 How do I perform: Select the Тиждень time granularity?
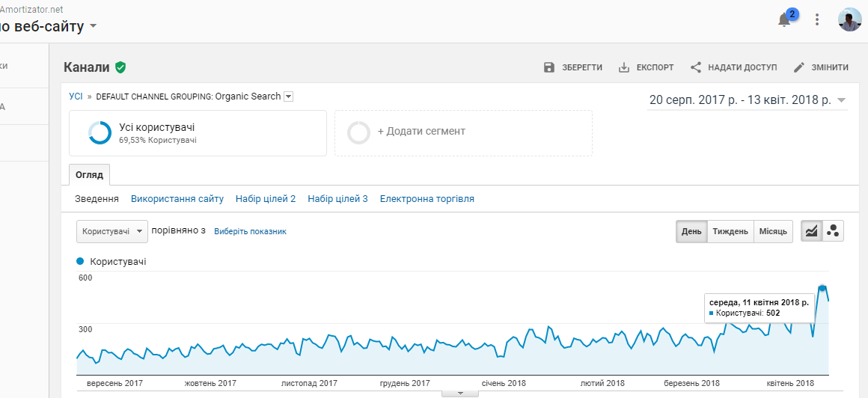pyautogui.click(x=730, y=231)
